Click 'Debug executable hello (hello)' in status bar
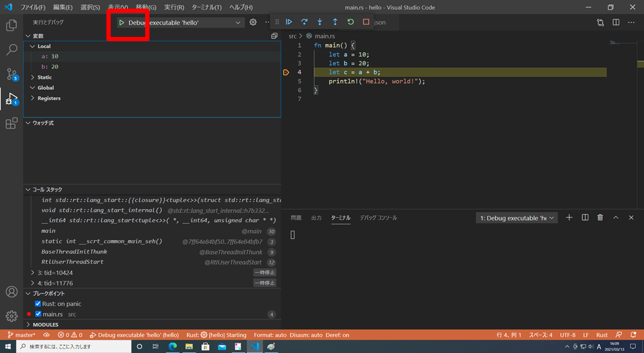Screen dimensions: 644x353 coord(134,335)
